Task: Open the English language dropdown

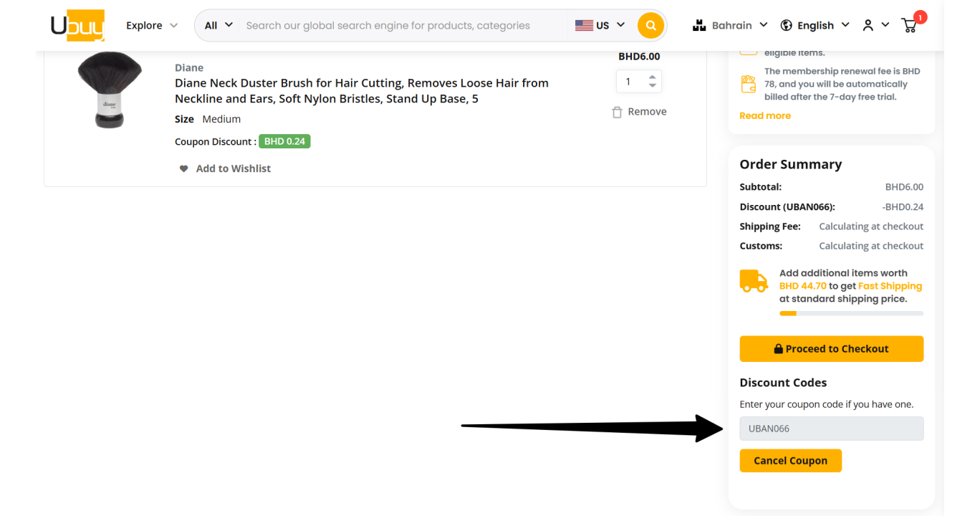Action: click(815, 25)
